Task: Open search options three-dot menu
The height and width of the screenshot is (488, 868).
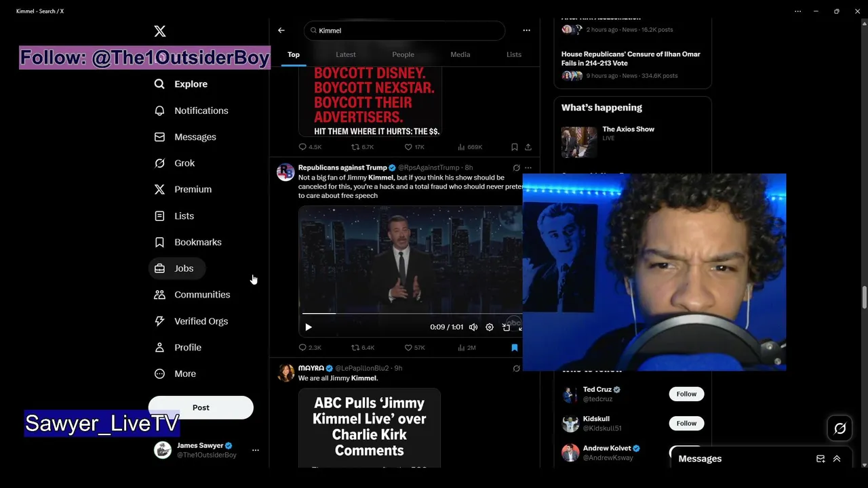Action: coord(526,30)
